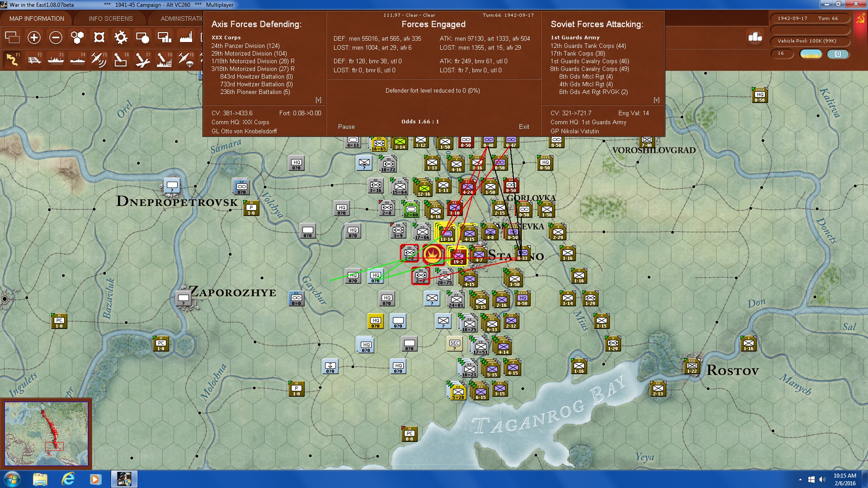Click the zoom in plus icon

pyautogui.click(x=34, y=38)
